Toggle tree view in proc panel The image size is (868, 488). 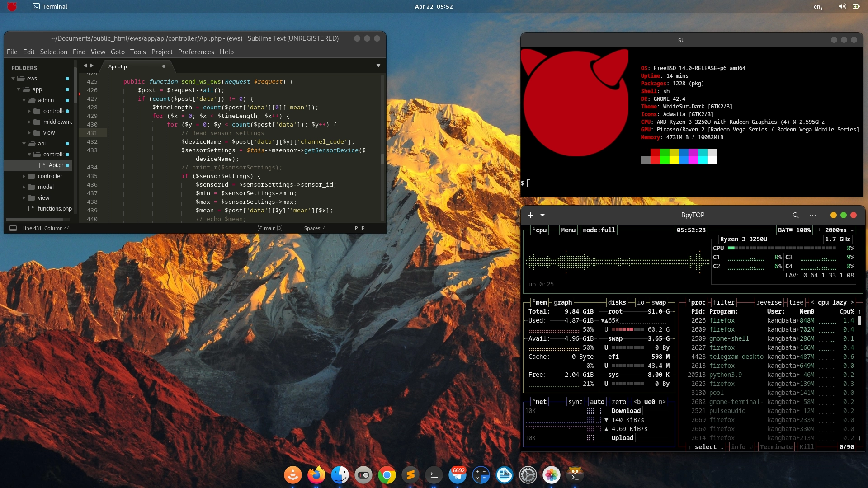pyautogui.click(x=796, y=302)
